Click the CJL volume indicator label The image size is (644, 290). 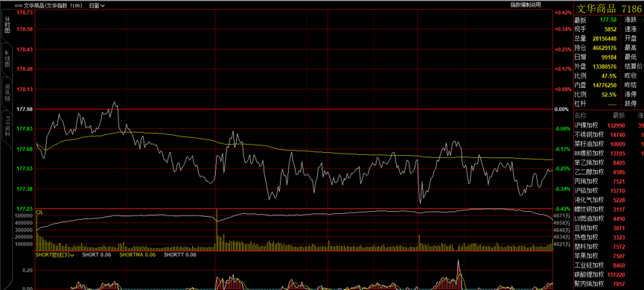(39, 212)
